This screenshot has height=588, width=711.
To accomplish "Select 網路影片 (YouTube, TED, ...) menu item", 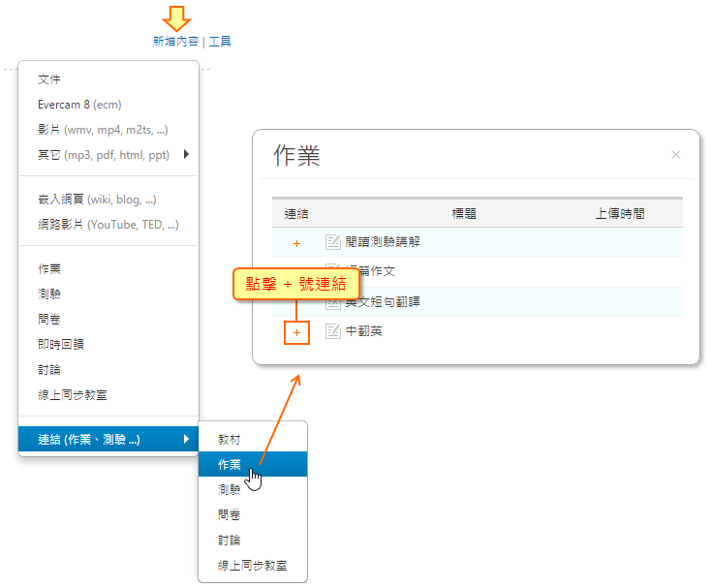I will (108, 225).
